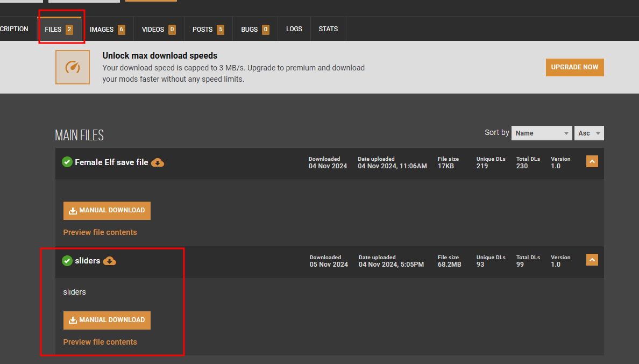Go to the Bugs tab

tap(255, 29)
